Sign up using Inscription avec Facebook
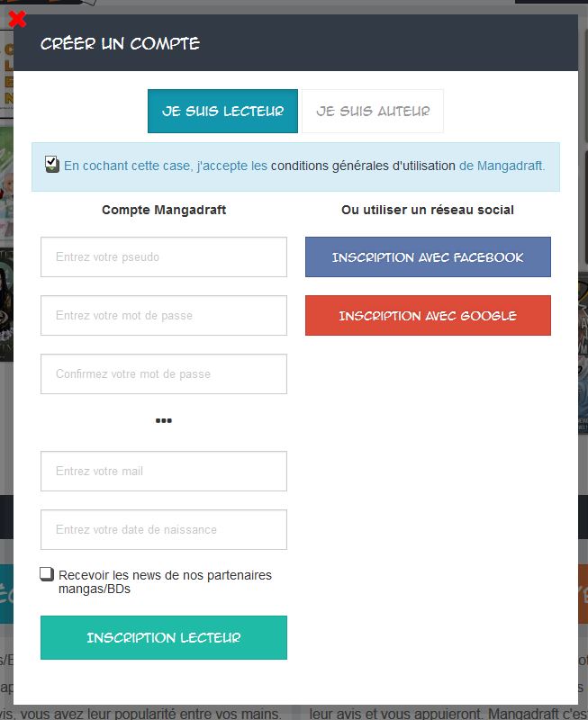Image resolution: width=588 pixels, height=720 pixels. [x=428, y=257]
